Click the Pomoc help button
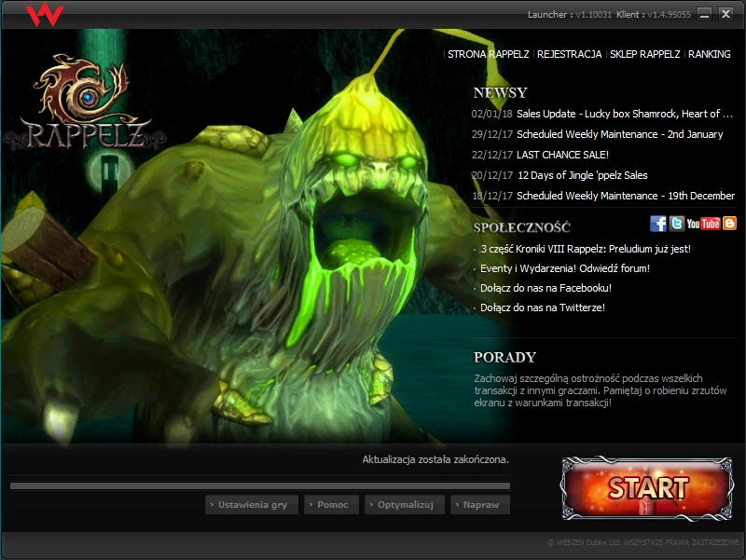 [331, 505]
